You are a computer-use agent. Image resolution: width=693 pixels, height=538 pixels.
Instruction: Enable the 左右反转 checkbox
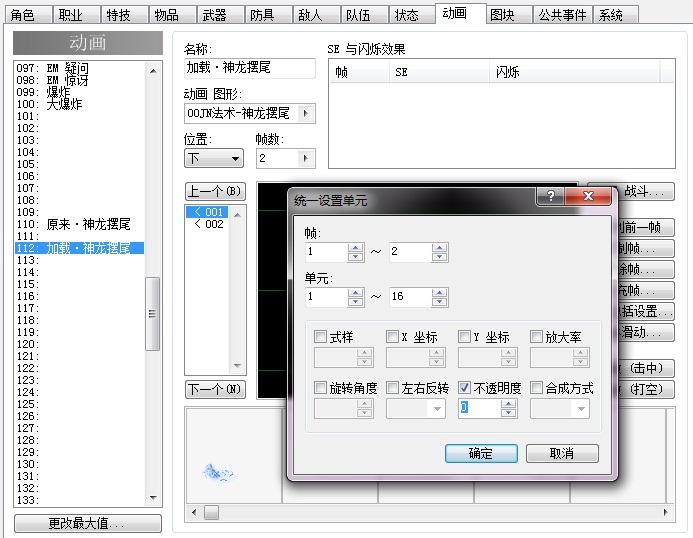click(392, 388)
